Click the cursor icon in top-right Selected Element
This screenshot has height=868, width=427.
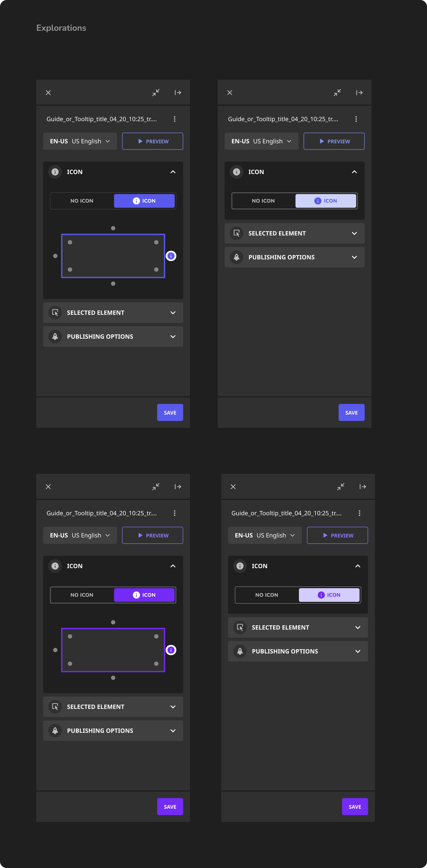(x=236, y=233)
